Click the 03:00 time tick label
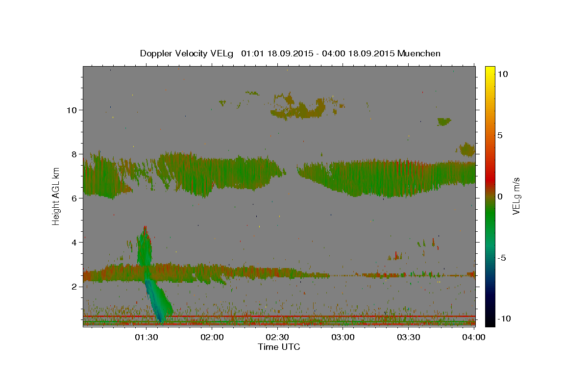The width and height of the screenshot is (588, 392). tap(343, 337)
